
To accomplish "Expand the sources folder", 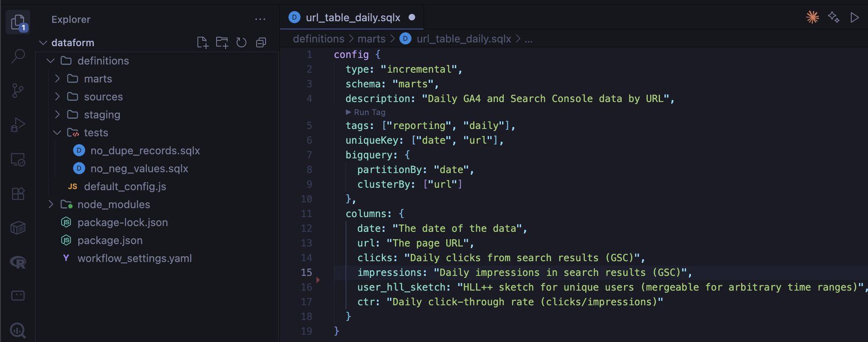I will coord(103,97).
